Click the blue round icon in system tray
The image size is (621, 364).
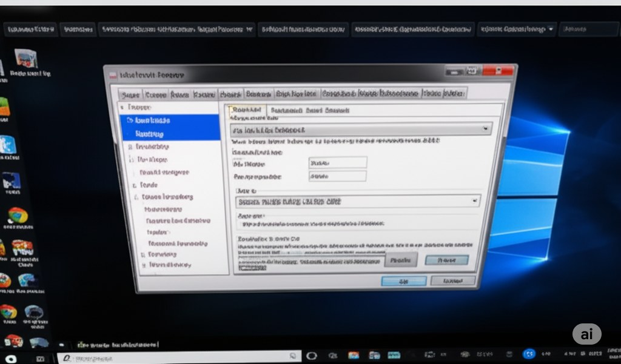[x=529, y=354]
